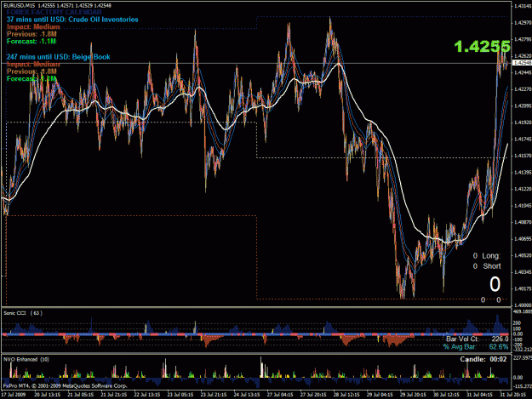Click the '31 Jul 04:15' time axis label

[x=480, y=395]
